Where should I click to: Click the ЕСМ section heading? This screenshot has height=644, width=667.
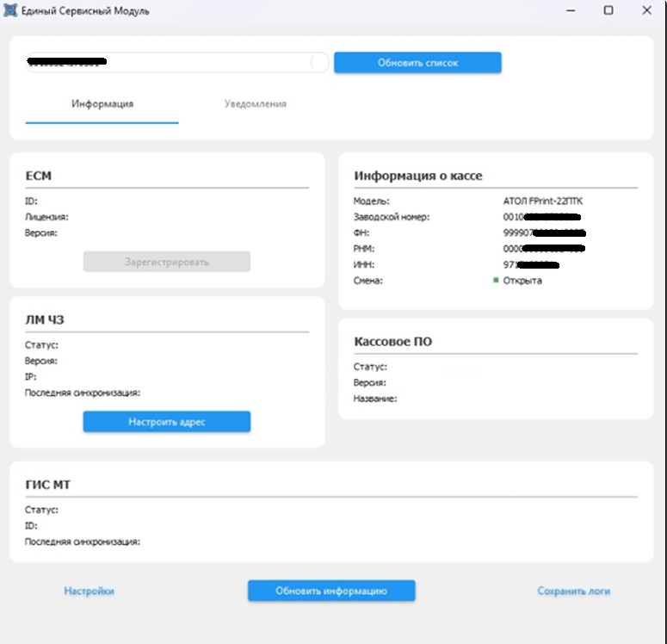(38, 176)
